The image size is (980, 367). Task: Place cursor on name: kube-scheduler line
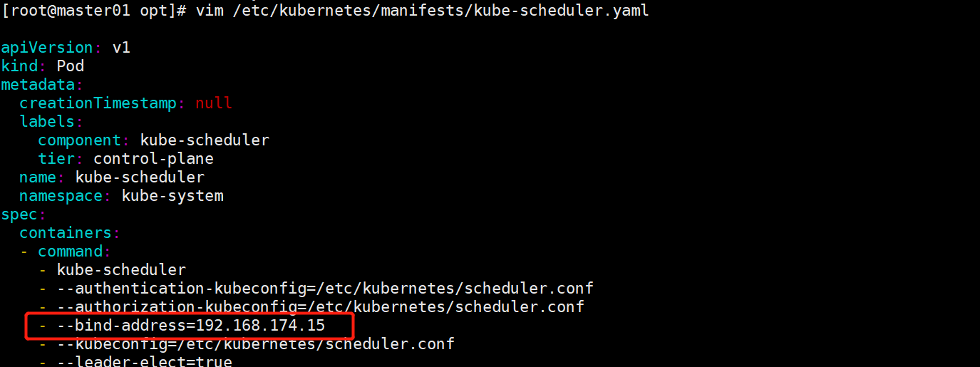click(x=112, y=177)
